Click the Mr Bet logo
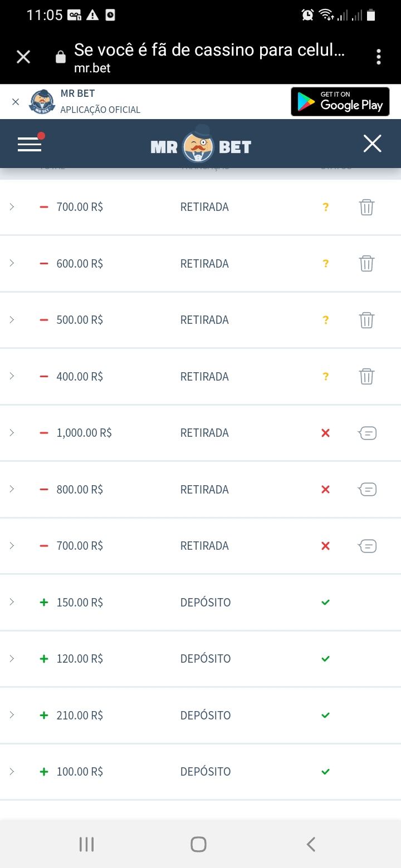This screenshot has height=868, width=401. tap(200, 145)
